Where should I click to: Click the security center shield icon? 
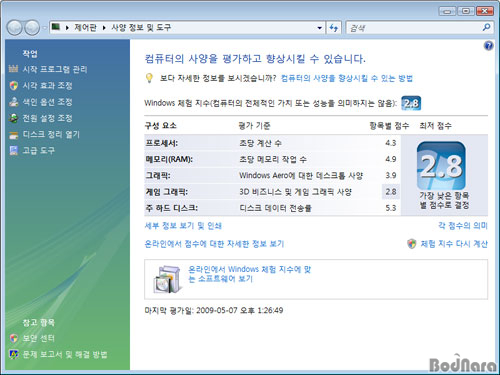coord(14,338)
